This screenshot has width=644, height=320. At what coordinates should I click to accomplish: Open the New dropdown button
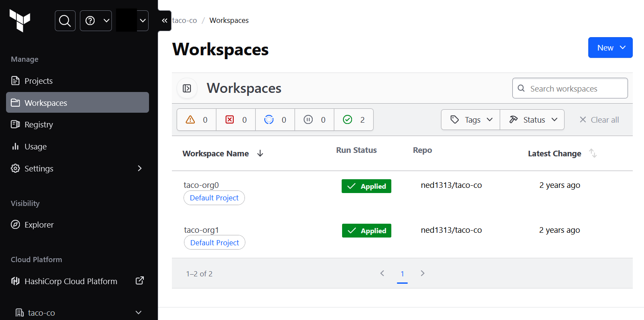[x=610, y=48]
